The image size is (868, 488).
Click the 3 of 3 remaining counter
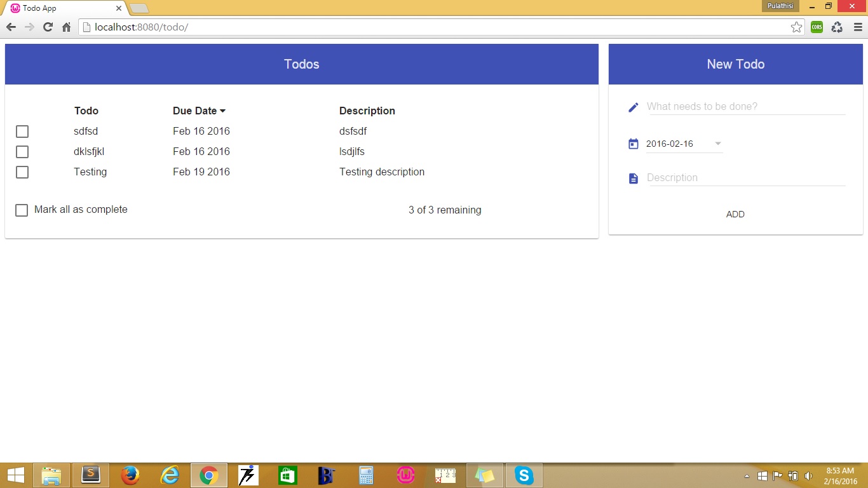445,210
